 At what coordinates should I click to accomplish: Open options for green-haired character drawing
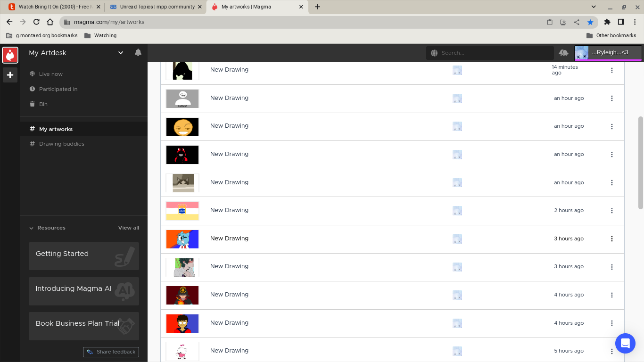[x=612, y=267]
